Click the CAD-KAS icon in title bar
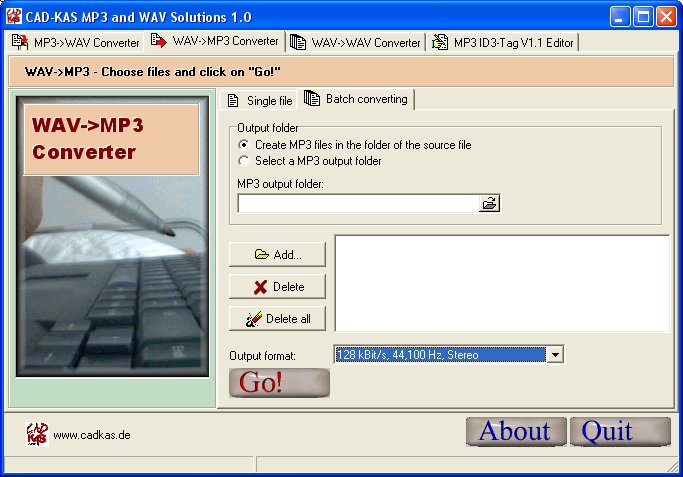 [14, 16]
